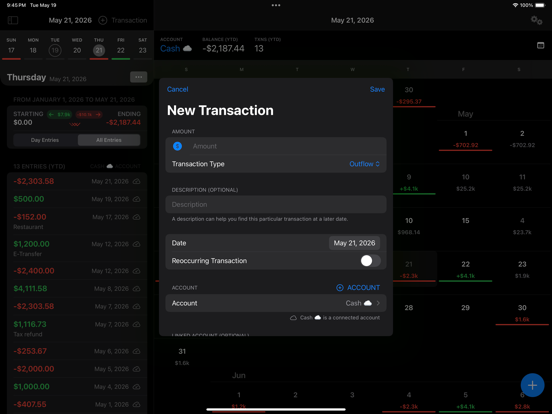
Task: Click the Transaction button in sidebar header
Action: [x=129, y=20]
